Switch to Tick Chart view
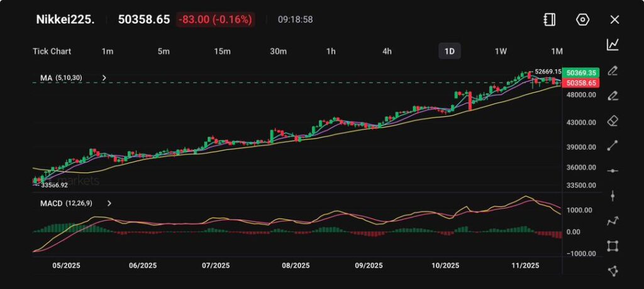This screenshot has width=644, height=289. click(52, 51)
